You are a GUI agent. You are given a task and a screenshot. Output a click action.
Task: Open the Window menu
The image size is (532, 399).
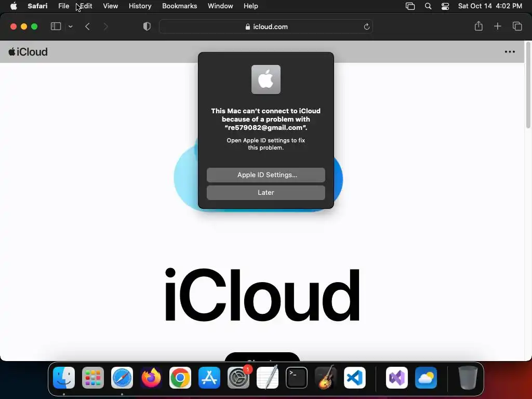click(220, 6)
